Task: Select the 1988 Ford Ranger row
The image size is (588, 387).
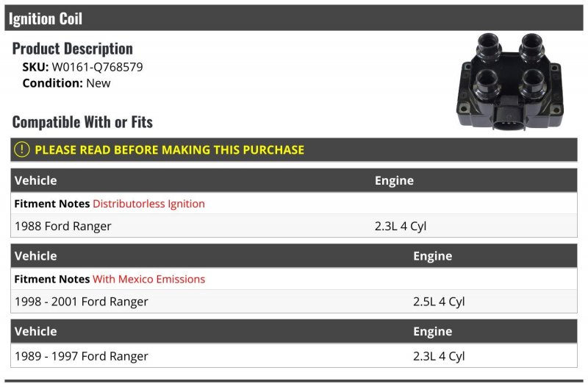Action: tap(293, 226)
